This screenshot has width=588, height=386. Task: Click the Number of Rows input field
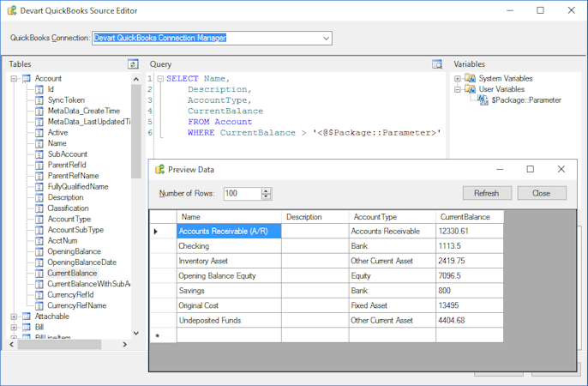pos(241,194)
